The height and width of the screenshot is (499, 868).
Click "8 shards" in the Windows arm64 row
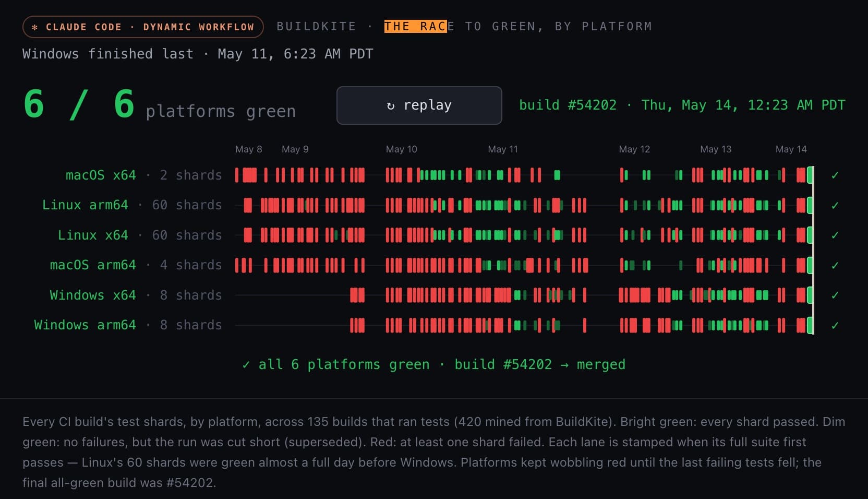191,325
